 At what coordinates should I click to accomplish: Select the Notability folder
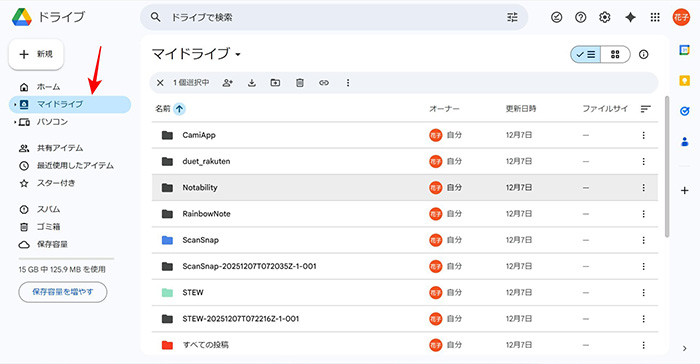click(404, 188)
